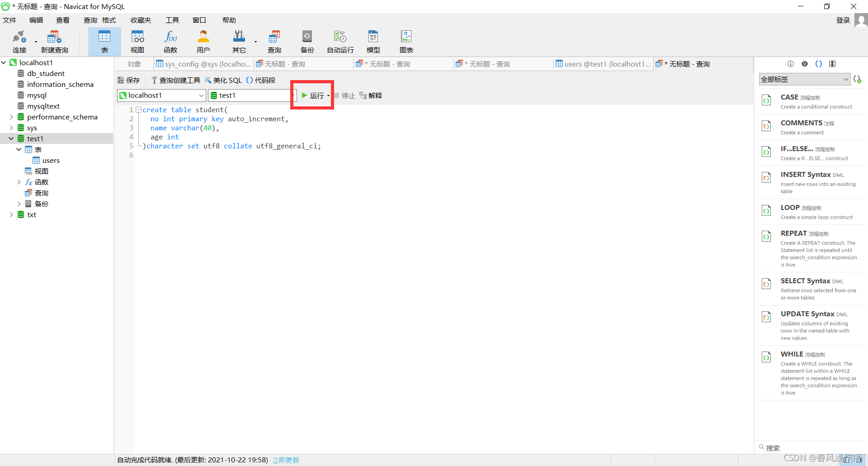This screenshot has height=466, width=868.
Task: Select users table in tree
Action: [51, 160]
